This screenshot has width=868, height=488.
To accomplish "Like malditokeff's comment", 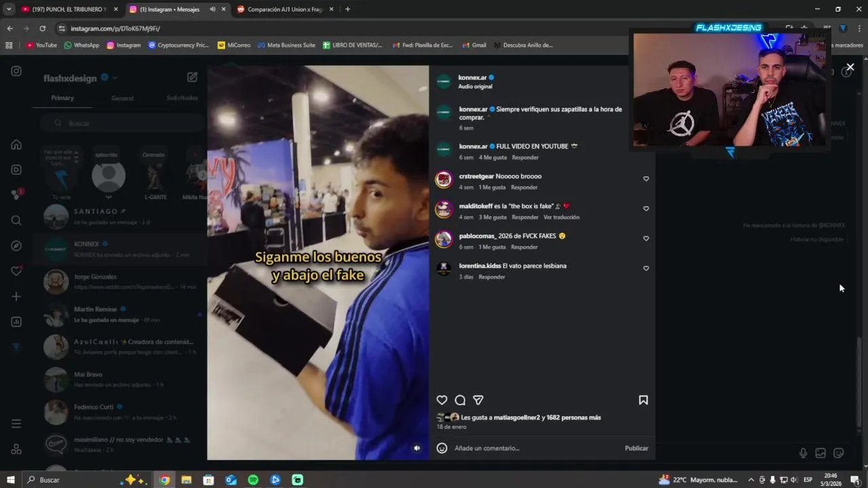I will tap(646, 209).
